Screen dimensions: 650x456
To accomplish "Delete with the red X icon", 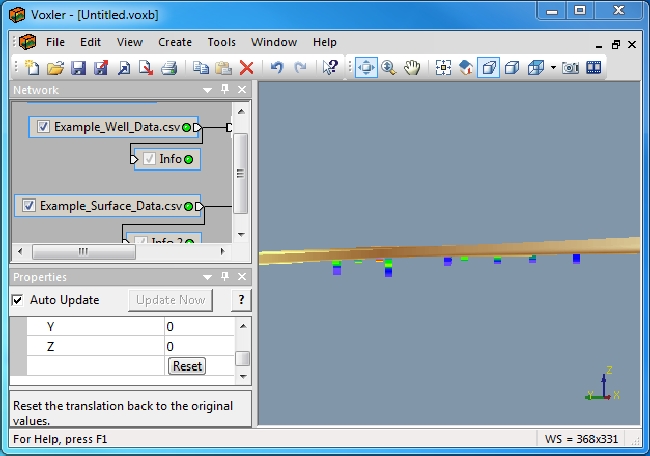I will (x=247, y=68).
